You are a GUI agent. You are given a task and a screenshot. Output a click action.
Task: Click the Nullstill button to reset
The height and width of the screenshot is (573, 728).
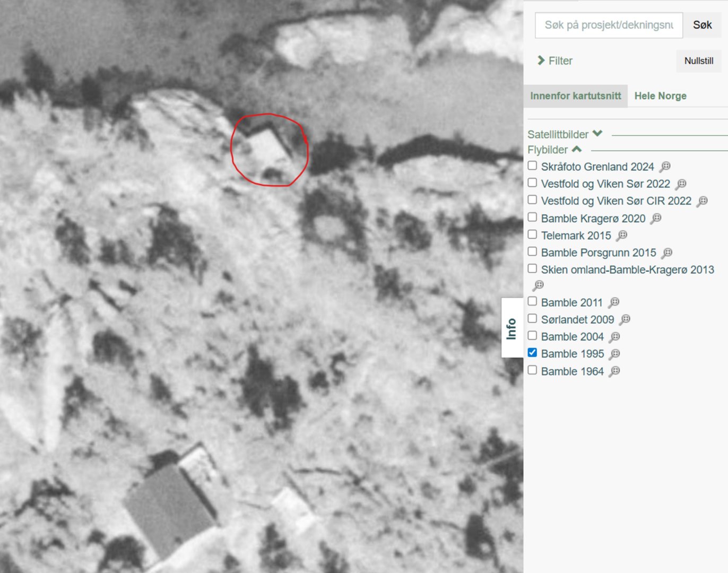pos(698,60)
